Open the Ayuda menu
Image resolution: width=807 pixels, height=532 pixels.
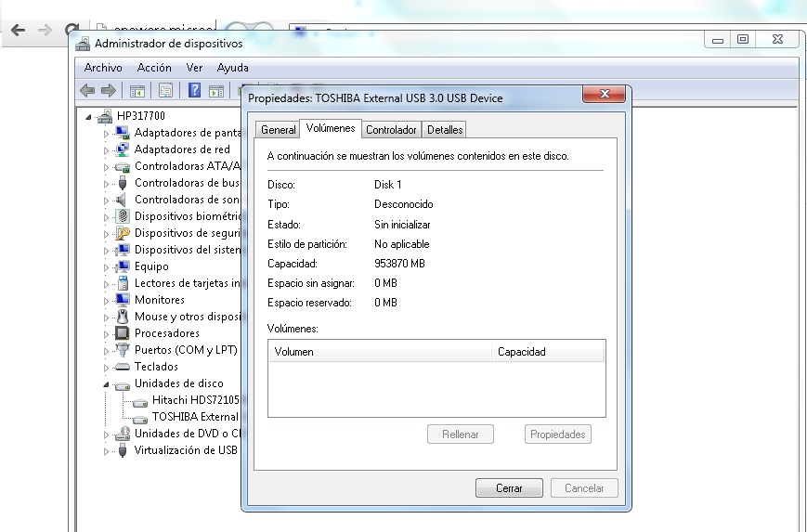pos(233,68)
